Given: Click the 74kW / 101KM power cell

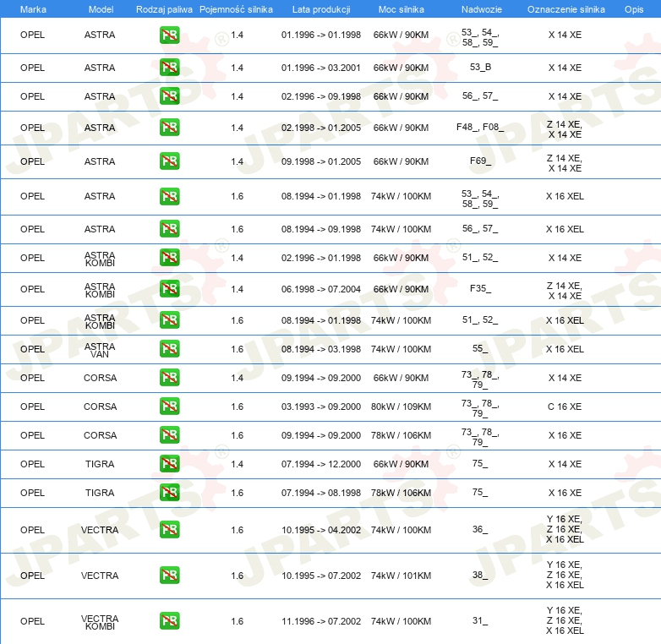Looking at the screenshot, I should click(x=401, y=576).
